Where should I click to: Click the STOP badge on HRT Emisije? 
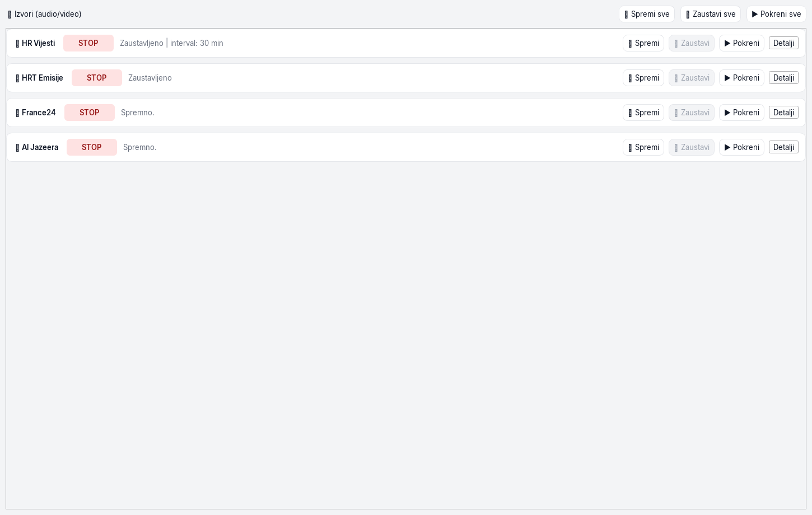(x=97, y=78)
